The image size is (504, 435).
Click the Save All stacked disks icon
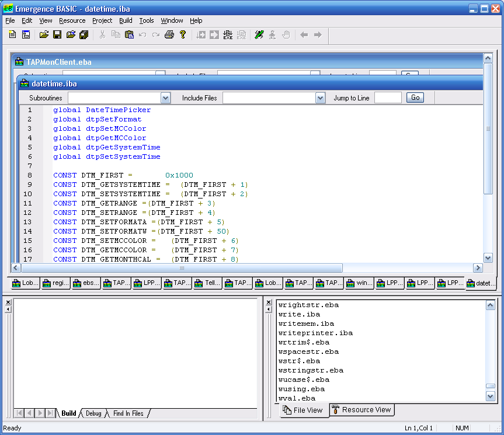coord(84,35)
